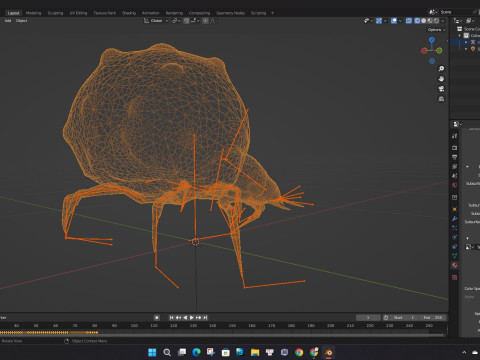Toggle auto keying record button
Screen dimensions: 480x360
(x=157, y=318)
